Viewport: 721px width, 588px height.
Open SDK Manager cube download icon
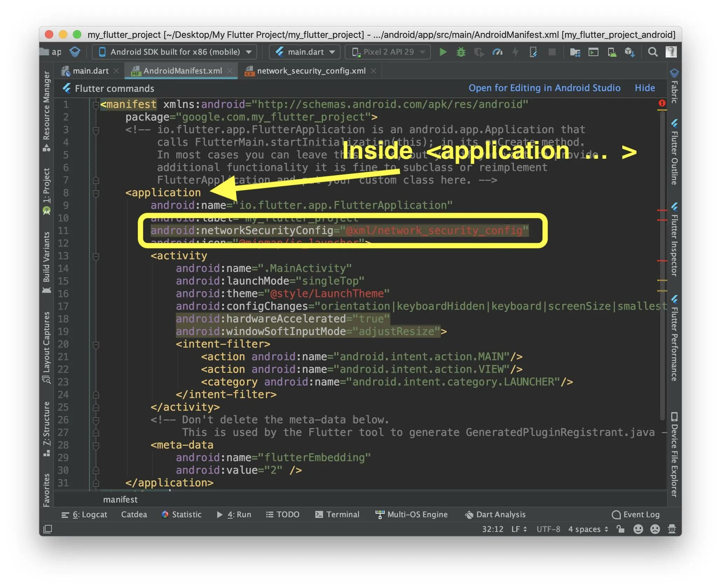tap(630, 52)
